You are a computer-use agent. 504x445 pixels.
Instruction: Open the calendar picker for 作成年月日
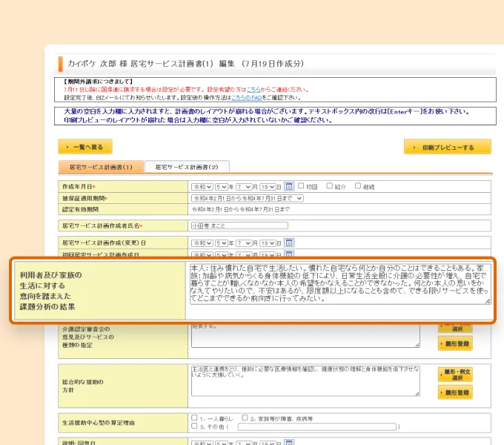[289, 186]
